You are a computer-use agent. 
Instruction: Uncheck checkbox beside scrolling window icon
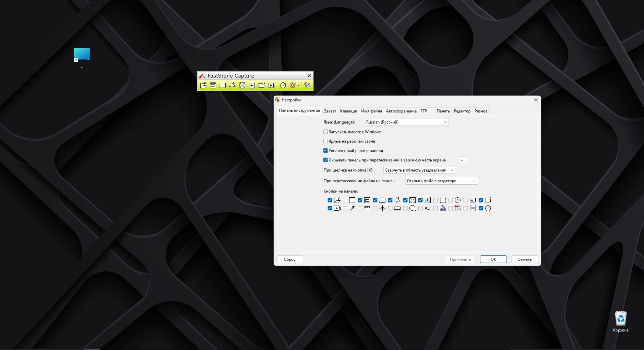pyautogui.click(x=420, y=200)
